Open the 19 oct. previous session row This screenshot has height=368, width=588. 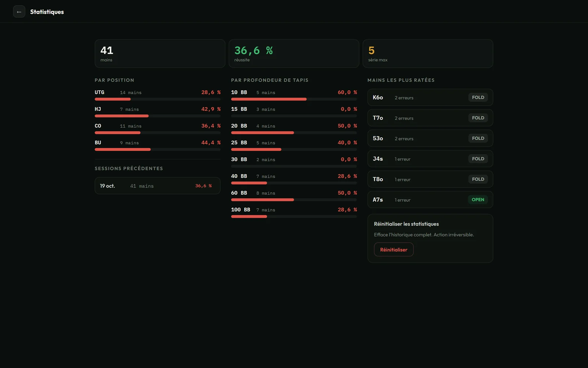coord(158,186)
